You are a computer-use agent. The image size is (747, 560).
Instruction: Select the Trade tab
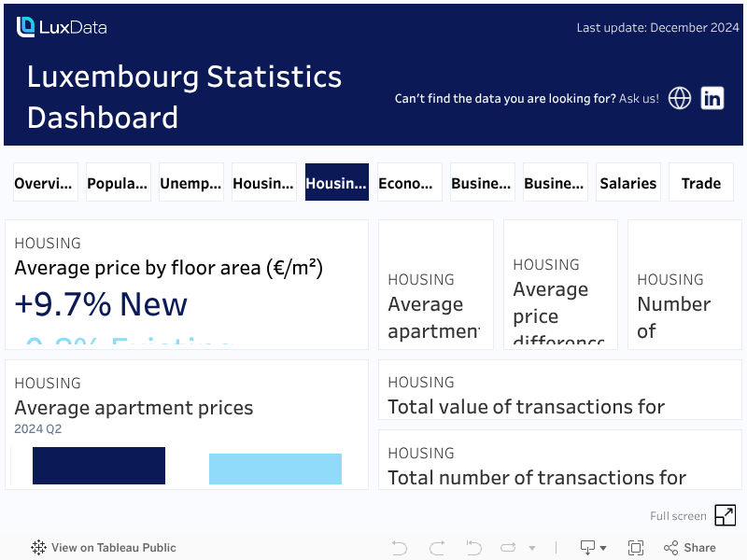click(x=701, y=183)
